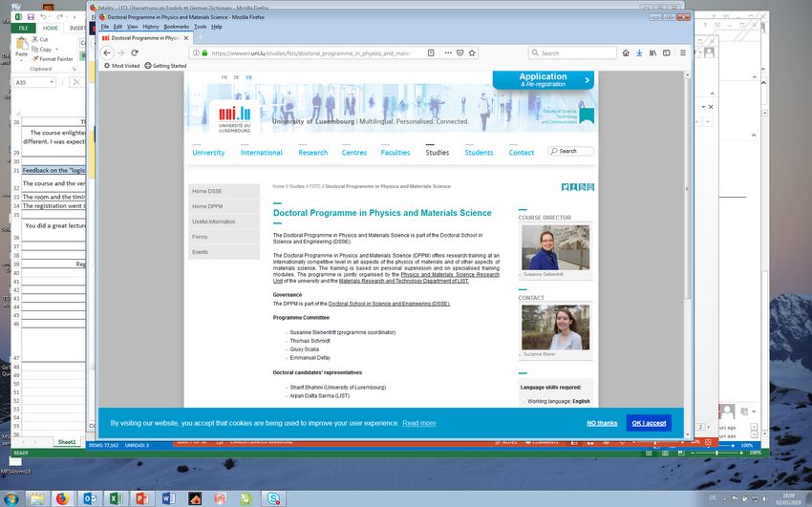Open Firefox library icon

coord(653,53)
